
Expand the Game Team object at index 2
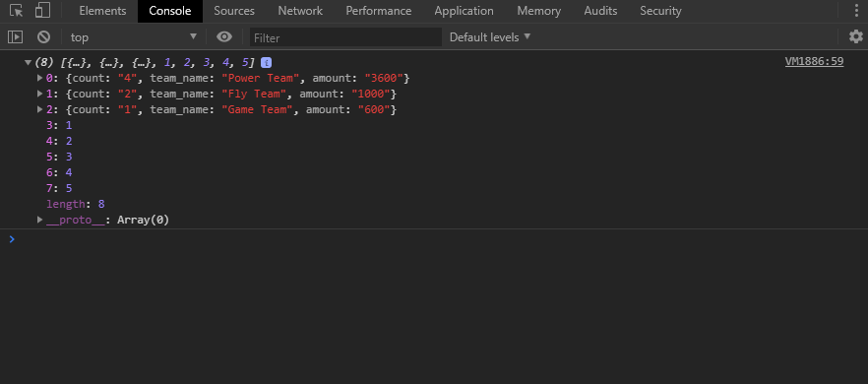[x=39, y=109]
